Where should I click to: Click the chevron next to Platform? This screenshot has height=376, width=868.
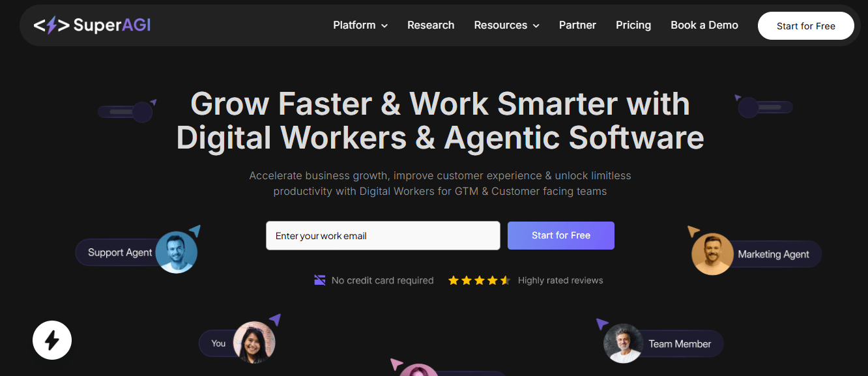point(384,26)
